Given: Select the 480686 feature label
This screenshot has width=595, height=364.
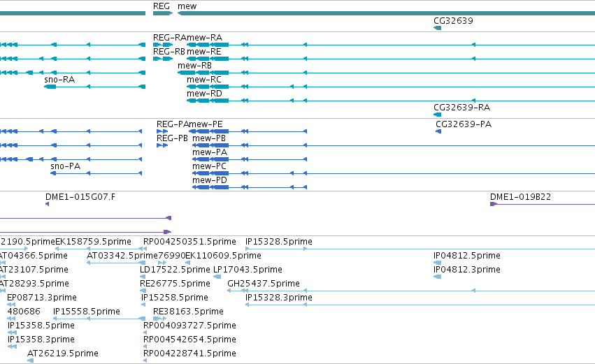Looking at the screenshot, I should coord(24,312).
